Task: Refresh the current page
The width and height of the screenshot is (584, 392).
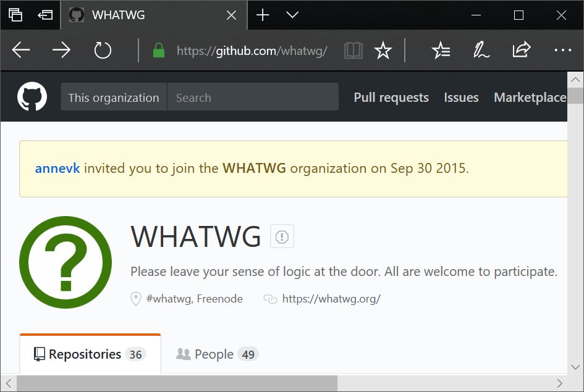Action: point(102,51)
